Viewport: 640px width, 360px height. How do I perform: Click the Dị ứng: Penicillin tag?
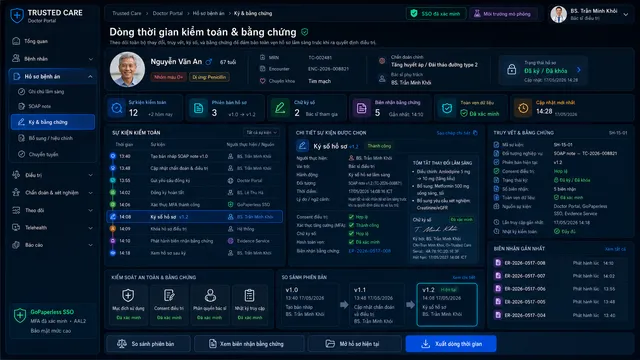(209, 77)
